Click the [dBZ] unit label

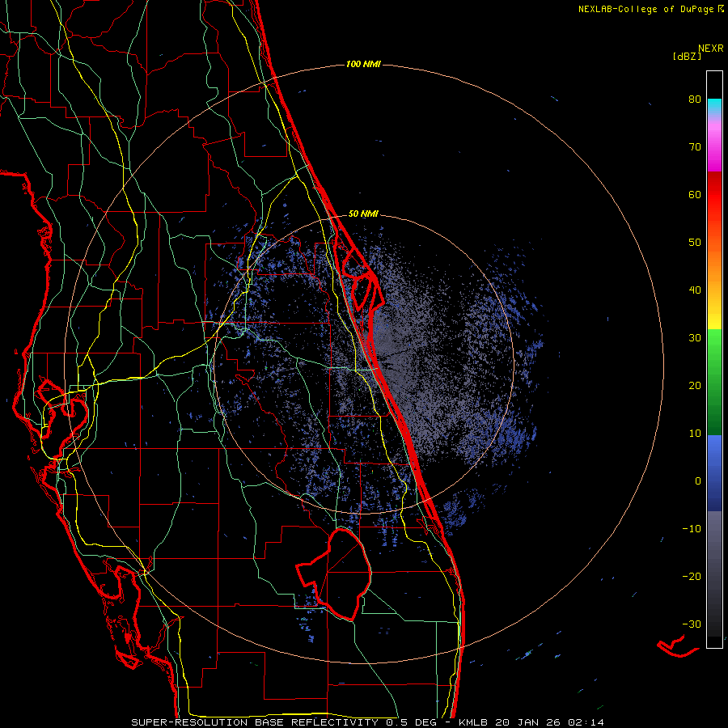(687, 57)
